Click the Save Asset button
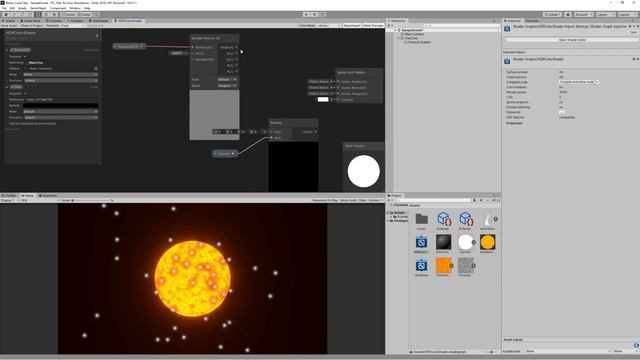 (x=9, y=25)
